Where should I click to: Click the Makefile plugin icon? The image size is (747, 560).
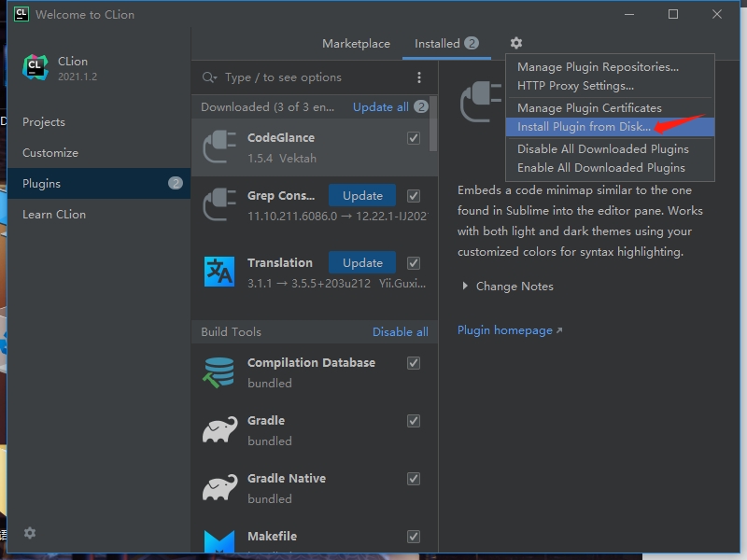click(x=220, y=541)
